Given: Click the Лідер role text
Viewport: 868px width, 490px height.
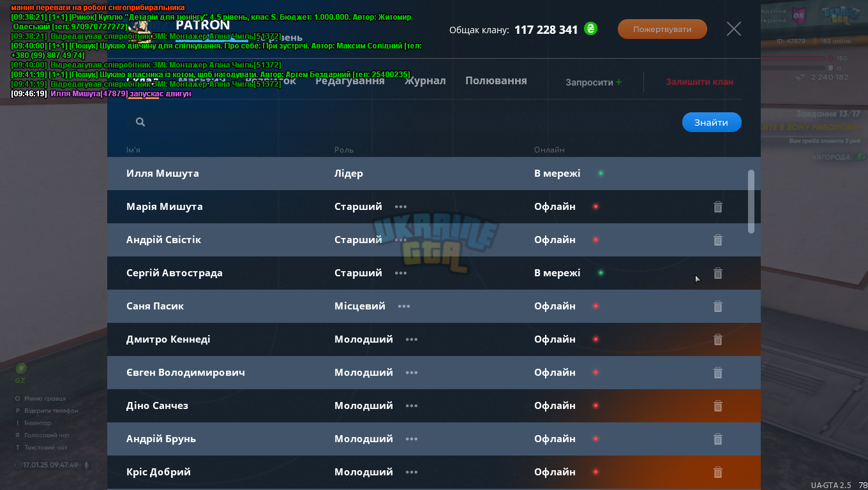Looking at the screenshot, I should [x=348, y=174].
